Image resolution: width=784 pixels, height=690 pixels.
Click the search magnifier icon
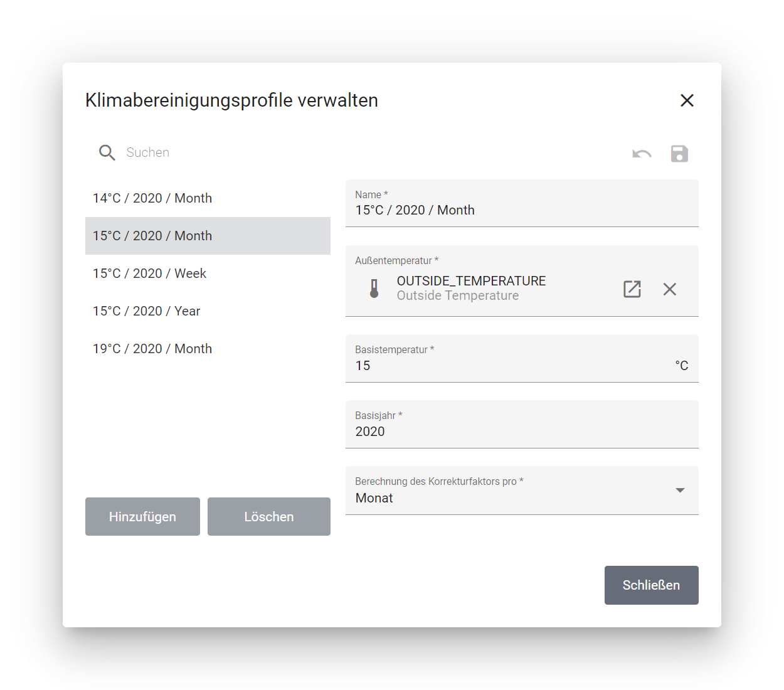[107, 152]
